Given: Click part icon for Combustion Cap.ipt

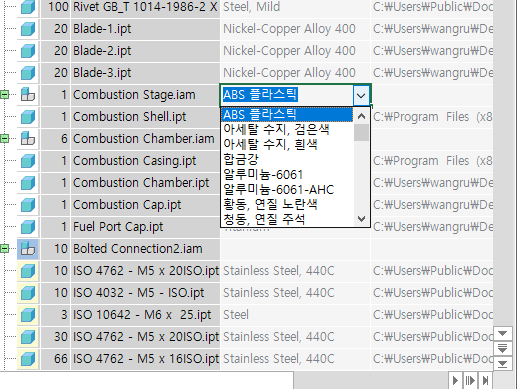Looking at the screenshot, I should pos(28,205).
